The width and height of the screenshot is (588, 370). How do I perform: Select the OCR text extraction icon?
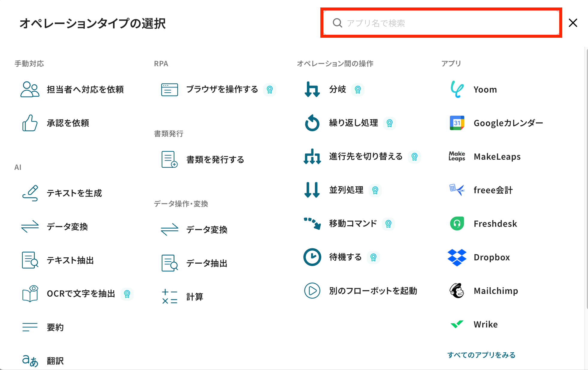[x=30, y=294]
